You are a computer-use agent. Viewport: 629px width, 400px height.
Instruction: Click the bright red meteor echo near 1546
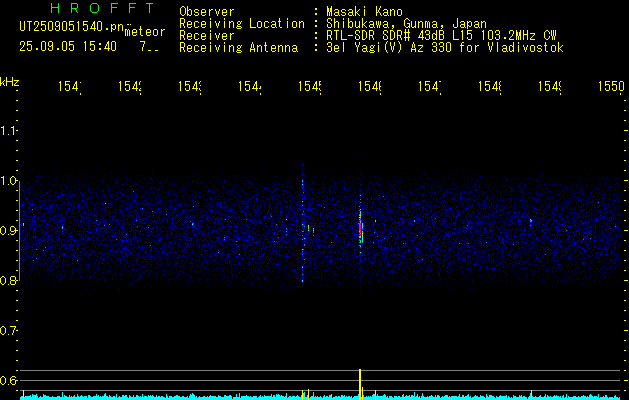click(360, 229)
